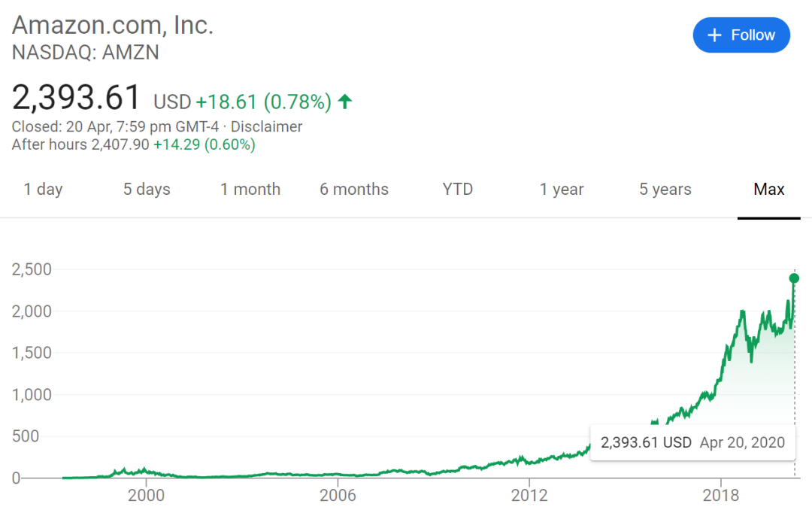Viewport: 812px width, 510px height.
Task: Click the Max range tab
Action: pyautogui.click(x=769, y=190)
